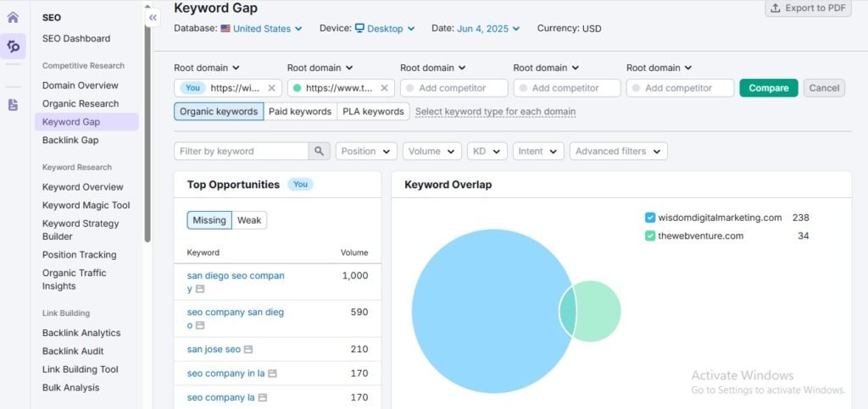868x409 pixels.
Task: Open SERP icon beside san diego seo company
Action: coord(200,289)
